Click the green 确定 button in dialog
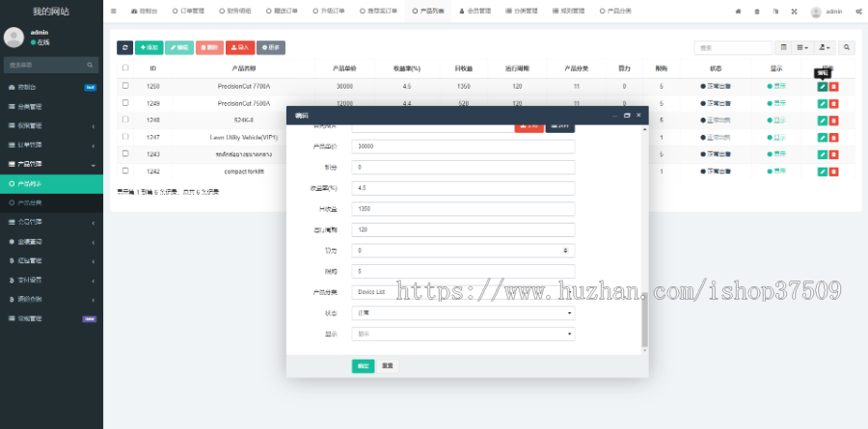Screen dimensions: 868x429 [364, 366]
